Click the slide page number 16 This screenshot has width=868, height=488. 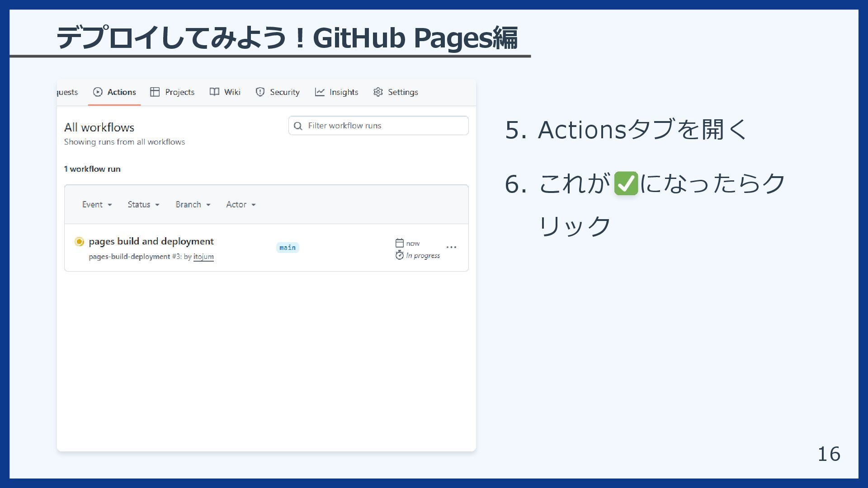[829, 454]
